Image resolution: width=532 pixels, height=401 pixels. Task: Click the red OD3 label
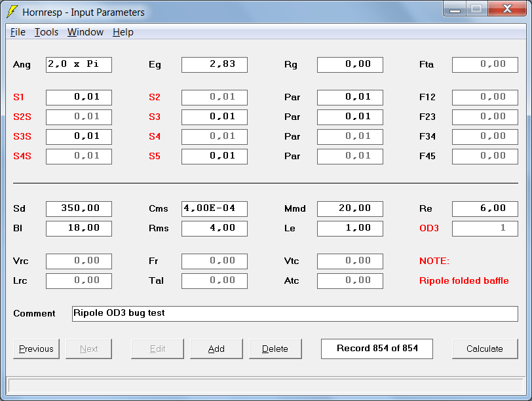click(x=429, y=228)
